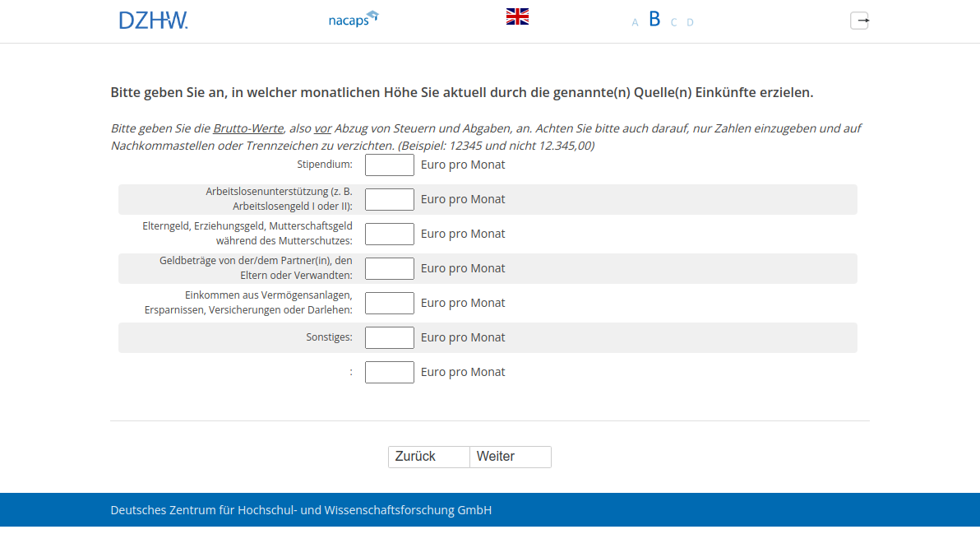
Task: Select smallest font size A
Action: 635,22
